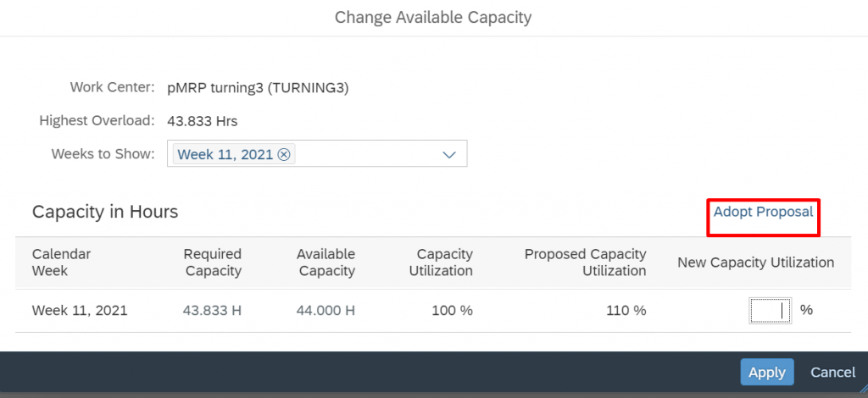Select the 44.000 H available capacity value
Screen dimensions: 868x398
coord(325,311)
